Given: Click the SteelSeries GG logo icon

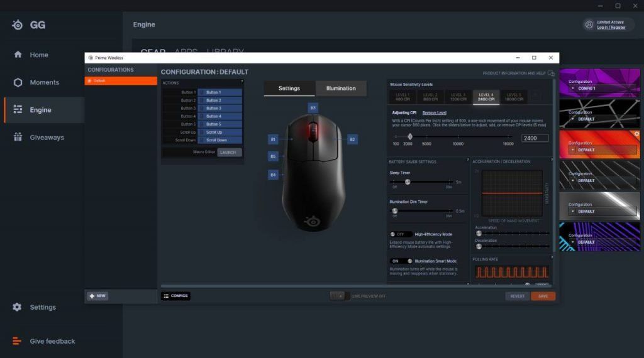Looking at the screenshot, I should (18, 25).
